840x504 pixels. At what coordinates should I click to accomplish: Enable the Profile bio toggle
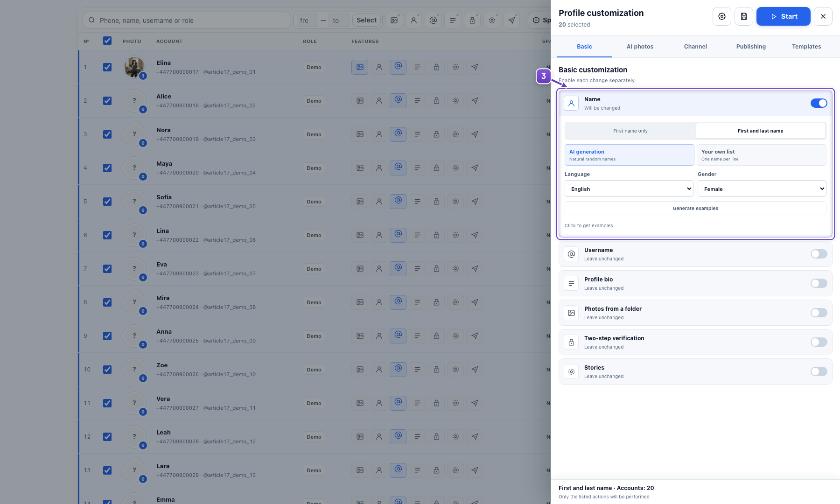click(x=819, y=283)
